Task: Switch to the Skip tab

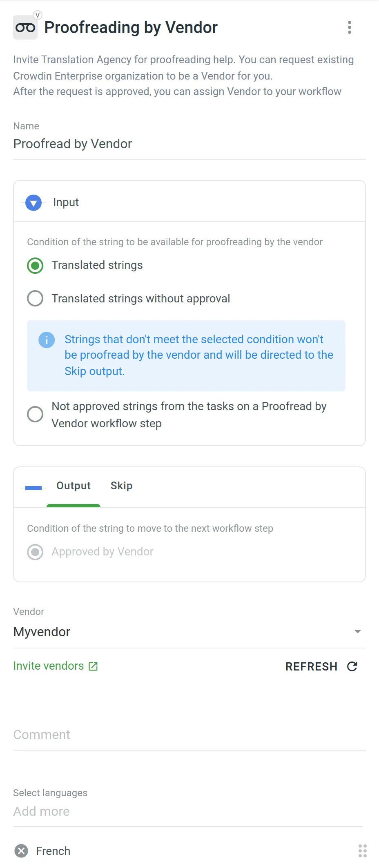Action: coord(121,486)
